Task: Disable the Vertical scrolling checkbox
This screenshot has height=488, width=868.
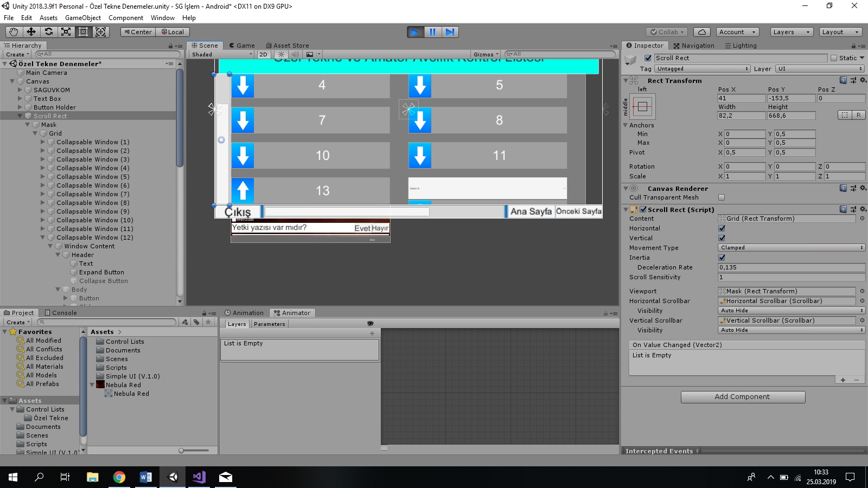Action: point(722,238)
